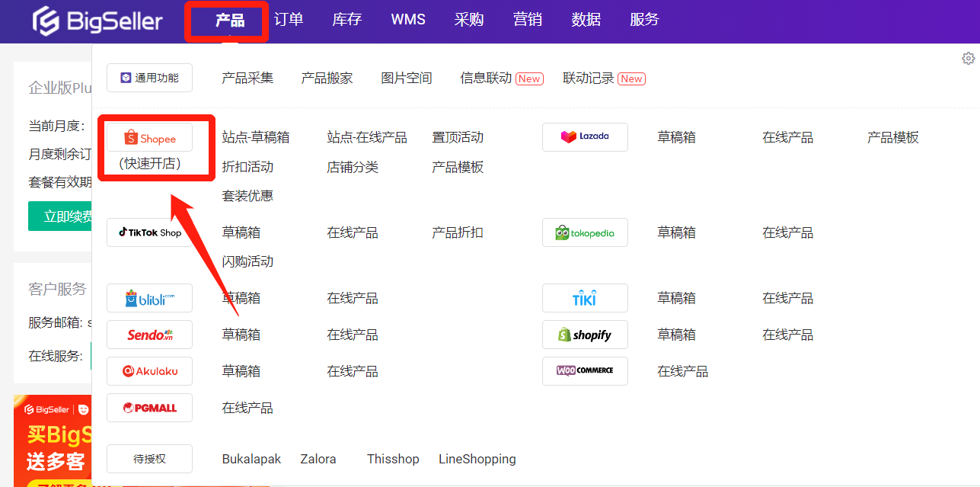Image resolution: width=980 pixels, height=487 pixels.
Task: Choose the Tokopedia platform logo
Action: tap(585, 232)
